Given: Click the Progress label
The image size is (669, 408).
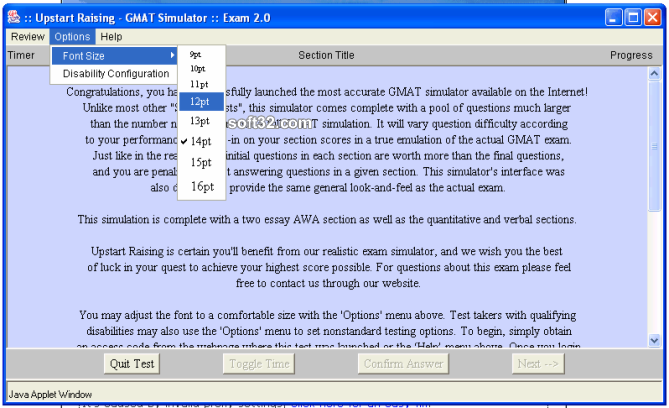Looking at the screenshot, I should click(631, 55).
